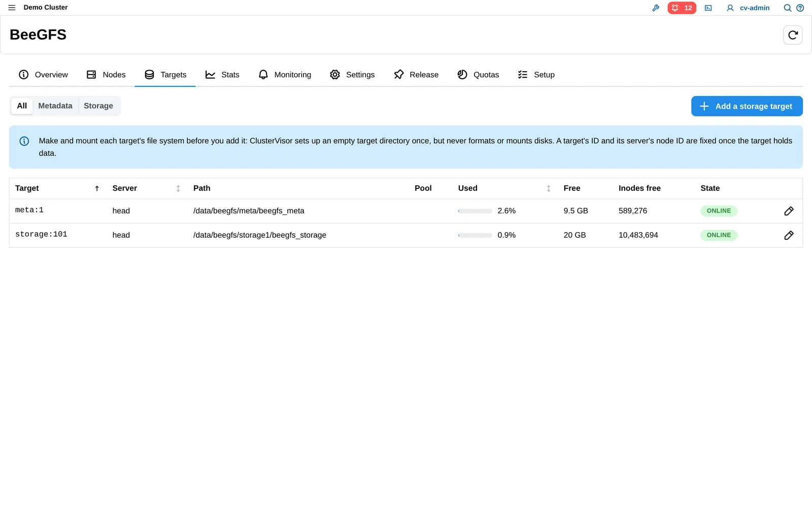Sort by the Server column arrows
812x508 pixels.
click(x=178, y=188)
